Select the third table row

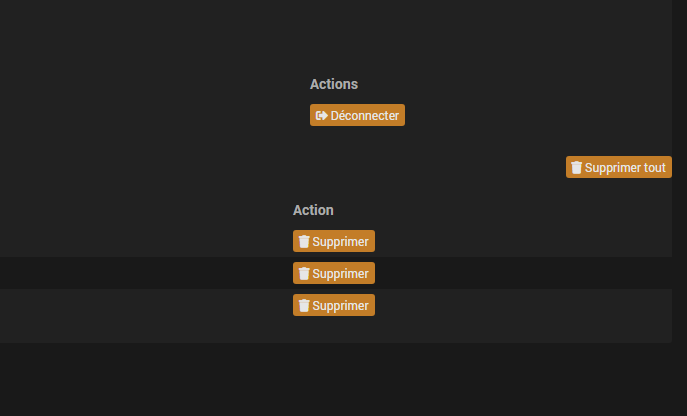coord(336,305)
